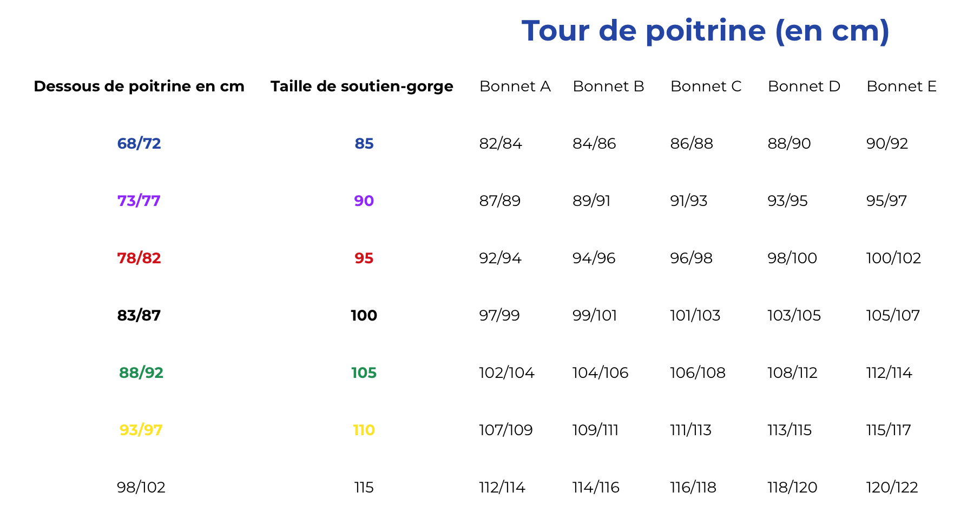Select the 'Bonnet A' column header
The width and height of the screenshot is (980, 519).
point(515,86)
